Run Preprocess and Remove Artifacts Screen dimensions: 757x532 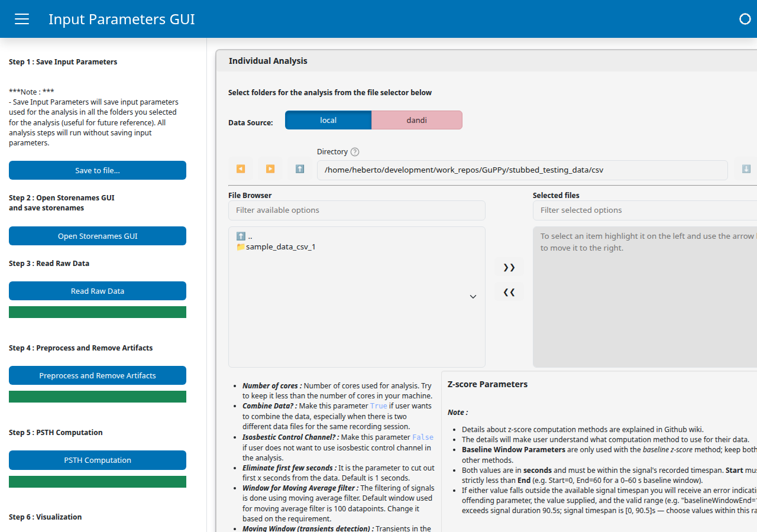coord(98,375)
